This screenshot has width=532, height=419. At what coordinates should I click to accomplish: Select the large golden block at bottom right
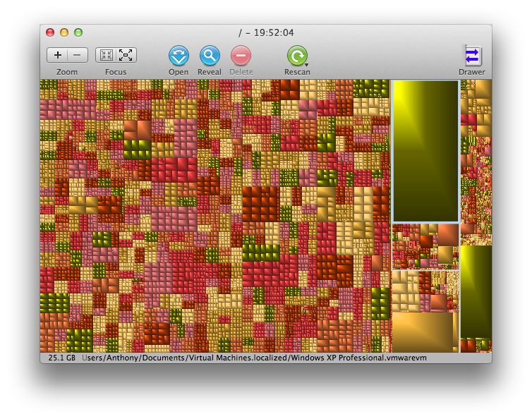[x=423, y=332]
